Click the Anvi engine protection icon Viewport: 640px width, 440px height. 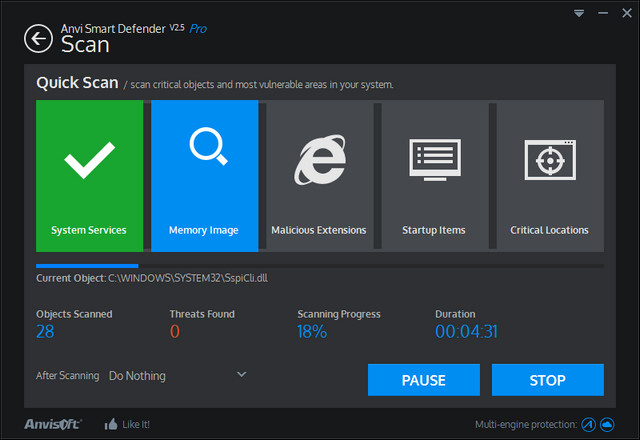point(589,424)
